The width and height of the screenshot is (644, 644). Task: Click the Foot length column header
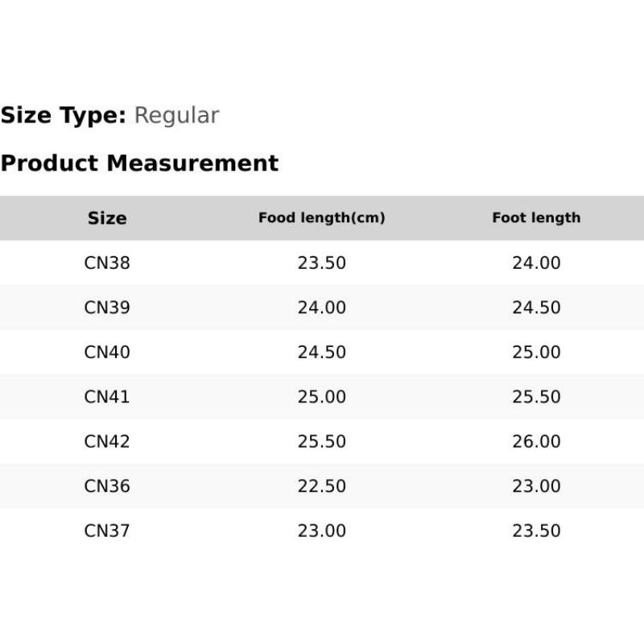click(536, 218)
